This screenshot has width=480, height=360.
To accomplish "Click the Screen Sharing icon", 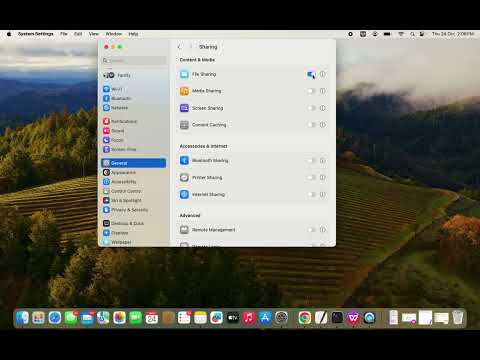I will pyautogui.click(x=184, y=108).
